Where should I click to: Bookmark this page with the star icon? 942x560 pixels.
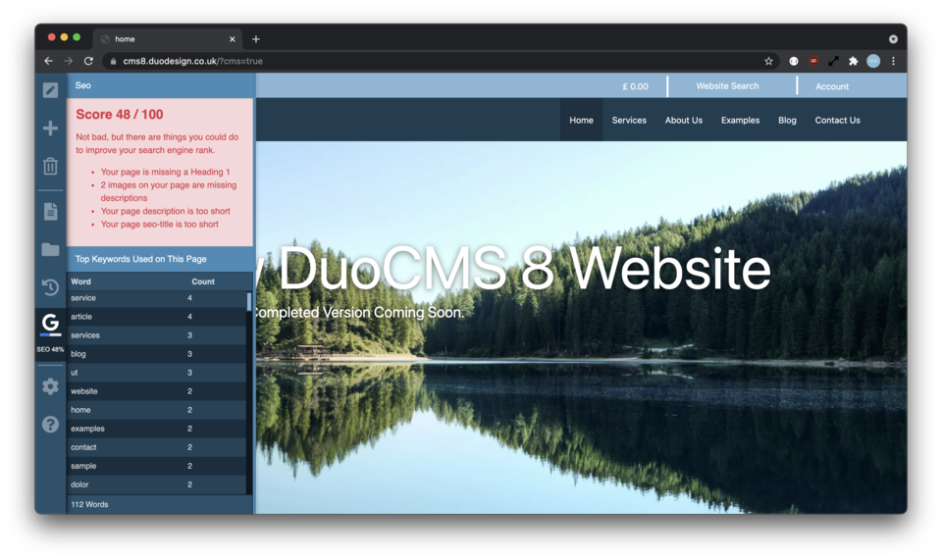pos(768,61)
